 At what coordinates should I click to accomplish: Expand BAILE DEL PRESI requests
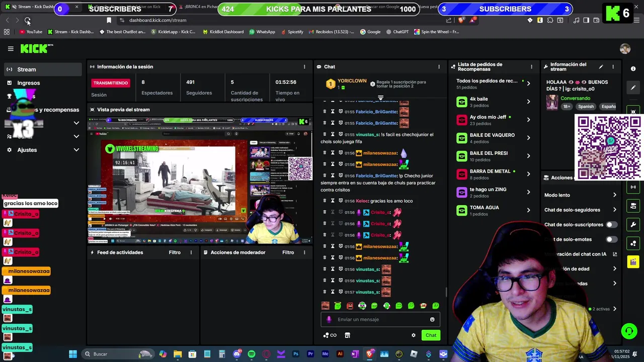pos(528,156)
